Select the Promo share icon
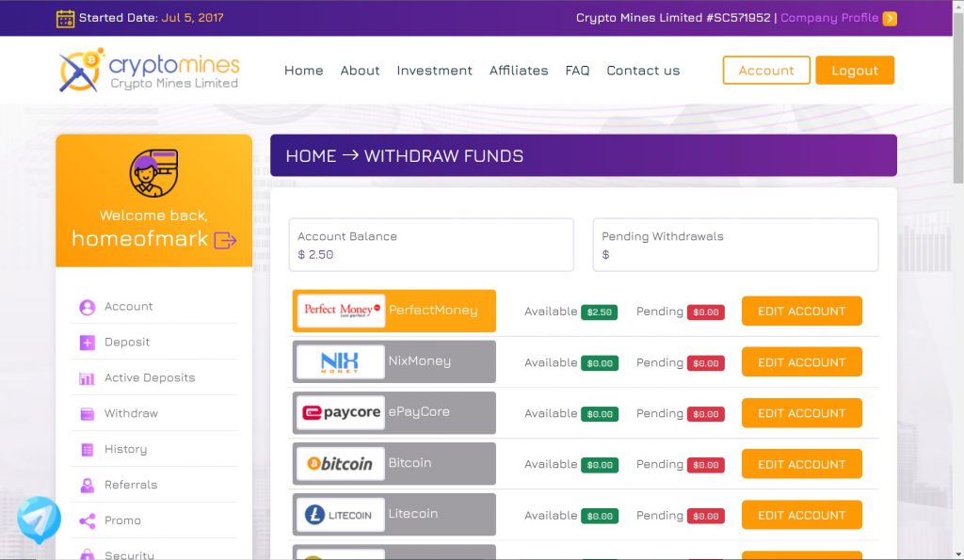This screenshot has width=964, height=560. click(x=87, y=520)
